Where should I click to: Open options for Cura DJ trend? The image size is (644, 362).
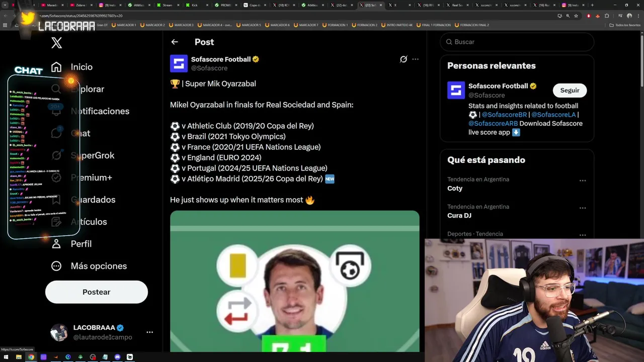pyautogui.click(x=582, y=208)
